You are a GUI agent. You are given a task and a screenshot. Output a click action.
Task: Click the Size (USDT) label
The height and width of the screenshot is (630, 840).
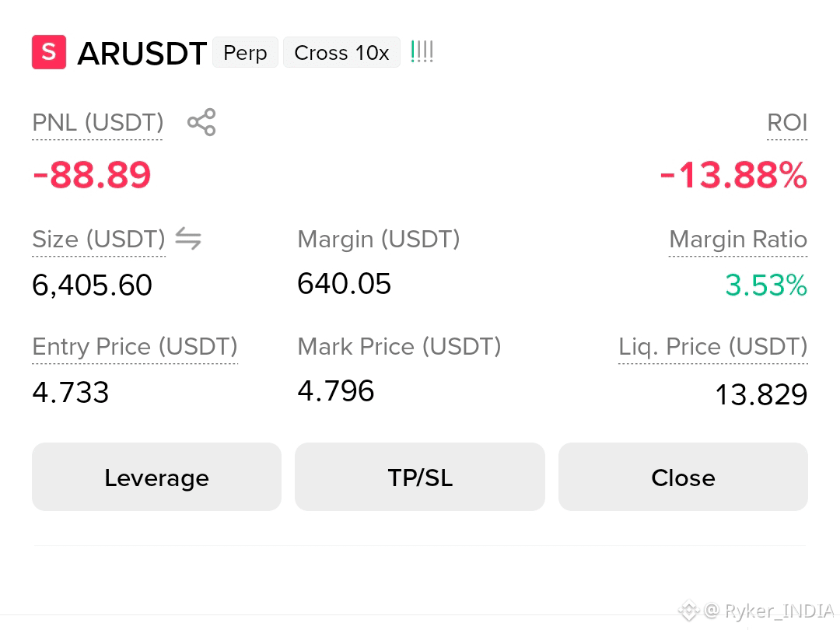(x=99, y=240)
